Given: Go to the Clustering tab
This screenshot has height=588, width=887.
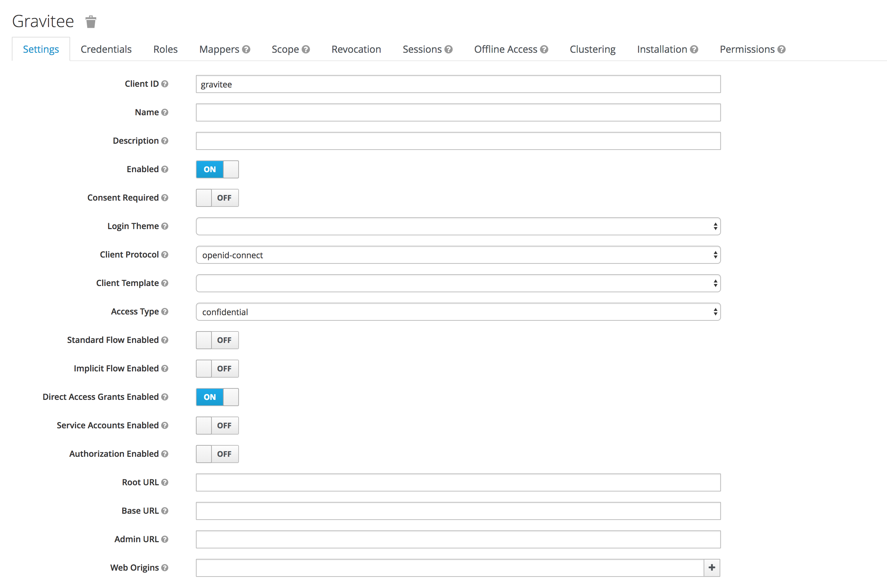Looking at the screenshot, I should click(x=592, y=50).
